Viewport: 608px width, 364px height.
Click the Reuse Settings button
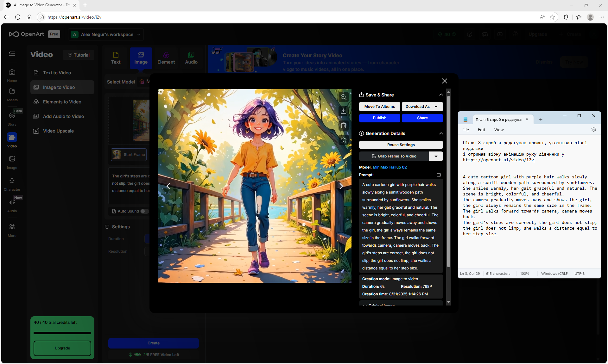point(401,145)
